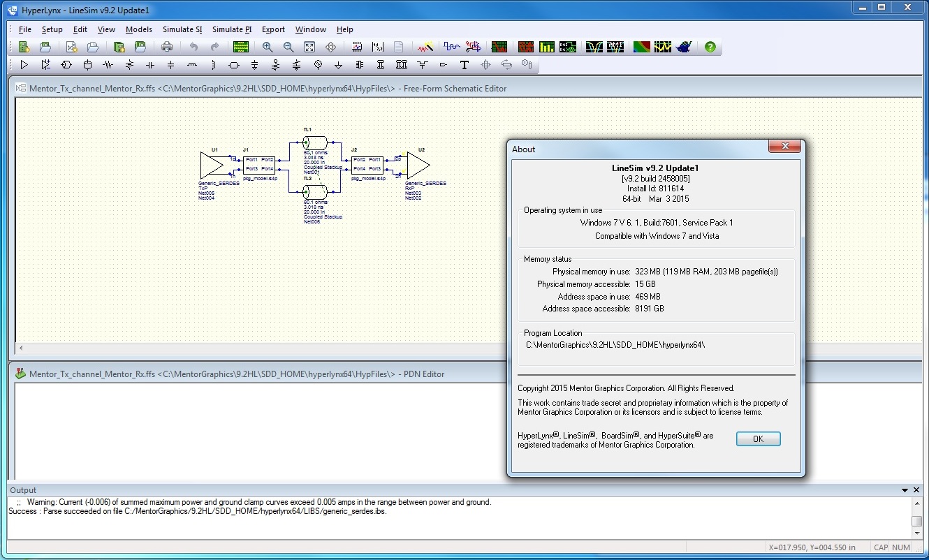Image resolution: width=929 pixels, height=560 pixels.
Task: Click the zoom in magnifier
Action: (x=268, y=47)
